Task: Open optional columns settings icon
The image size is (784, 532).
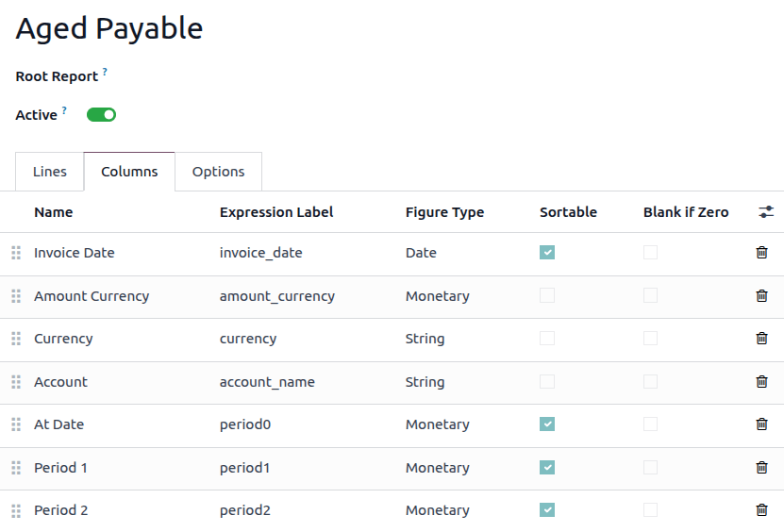Action: [x=765, y=212]
